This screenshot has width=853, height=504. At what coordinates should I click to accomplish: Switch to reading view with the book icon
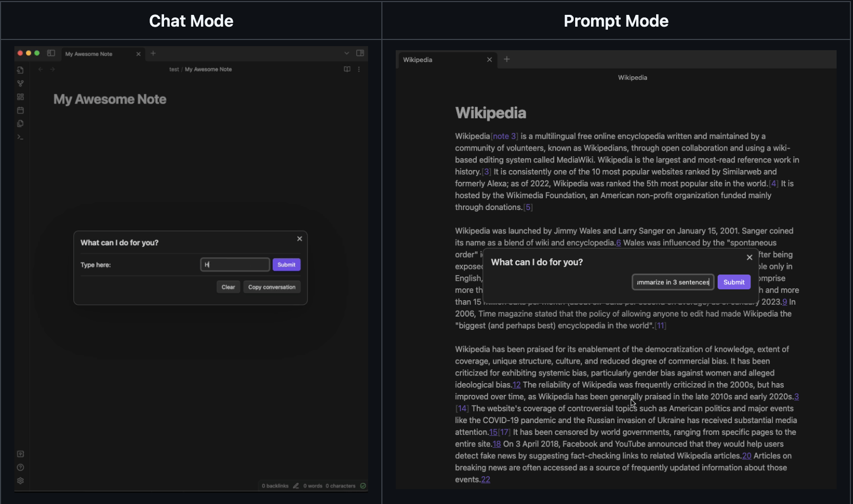[x=346, y=69]
